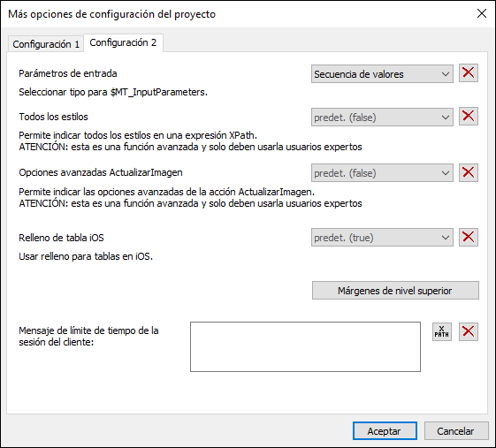Confirm with the Aceptar button
The image size is (496, 448).
(385, 430)
